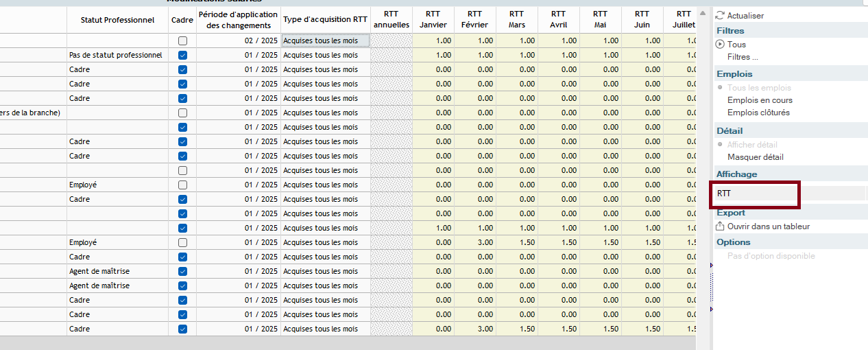Click the RTT annuelles column header
This screenshot has height=350, width=868.
(391, 20)
